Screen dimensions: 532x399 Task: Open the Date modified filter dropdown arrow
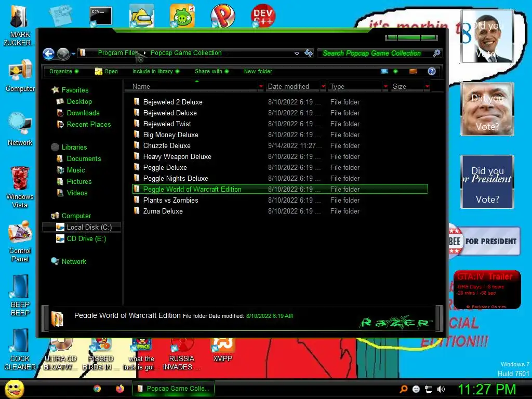323,87
